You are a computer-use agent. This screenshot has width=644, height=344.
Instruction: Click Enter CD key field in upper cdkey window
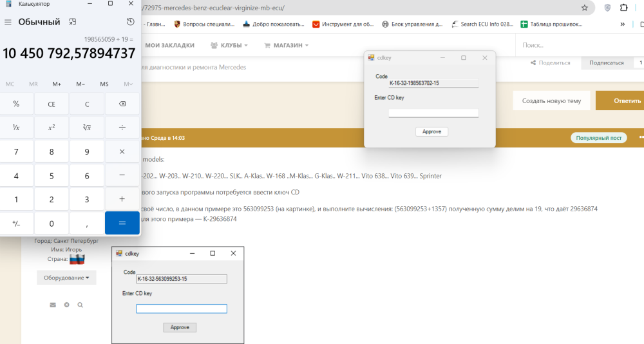433,113
